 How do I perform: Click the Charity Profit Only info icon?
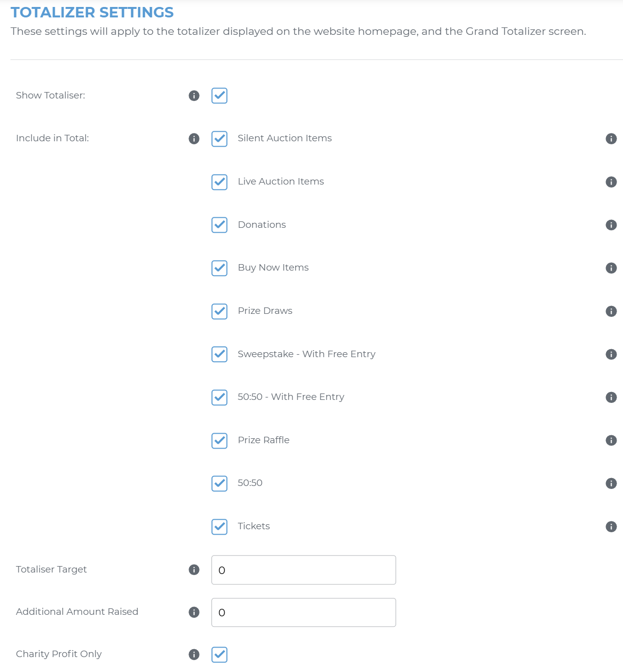pos(194,655)
